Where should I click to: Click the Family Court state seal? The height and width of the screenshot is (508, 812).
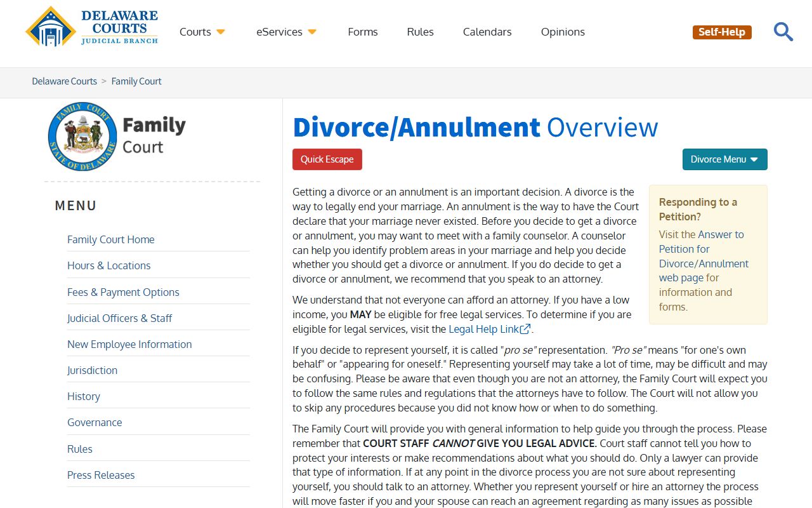(x=82, y=137)
